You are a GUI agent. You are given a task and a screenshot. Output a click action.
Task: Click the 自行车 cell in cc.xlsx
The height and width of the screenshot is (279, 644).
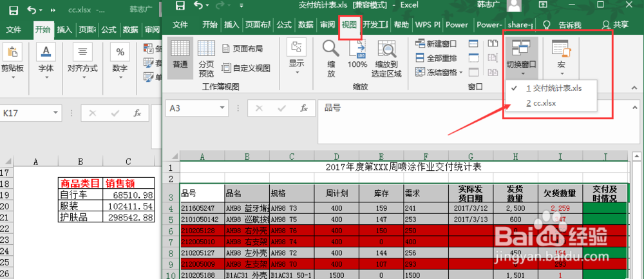pos(81,194)
